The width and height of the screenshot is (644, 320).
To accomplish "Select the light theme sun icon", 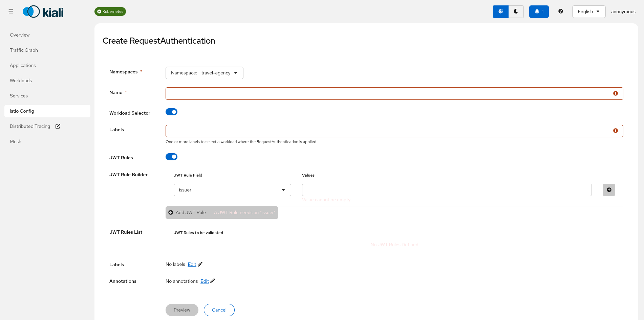I will 500,11.
